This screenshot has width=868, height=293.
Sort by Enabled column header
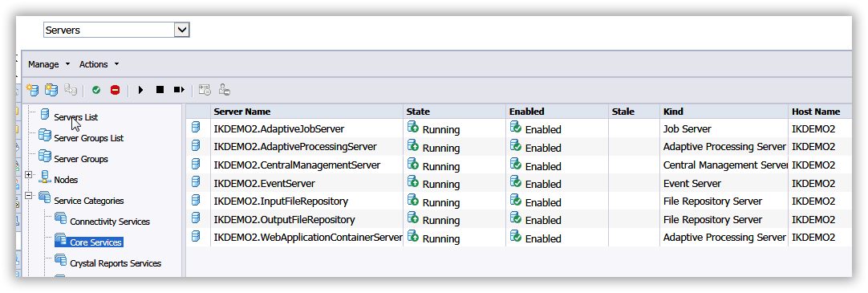coord(557,112)
